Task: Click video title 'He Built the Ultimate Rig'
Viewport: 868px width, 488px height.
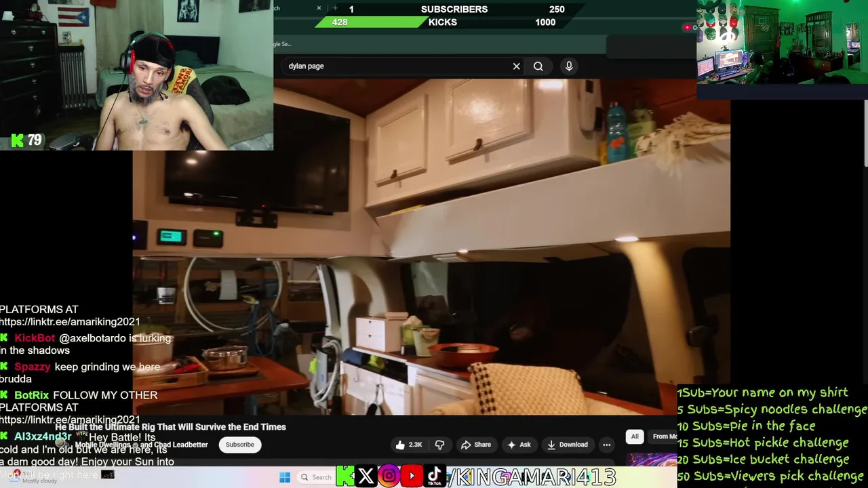Action: click(x=171, y=427)
